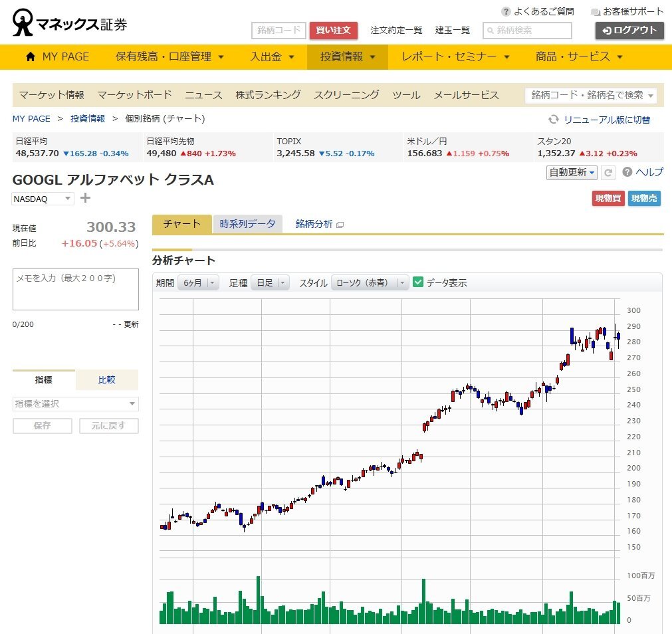
Task: Open お客様サポート chat icon link
Action: [x=596, y=12]
